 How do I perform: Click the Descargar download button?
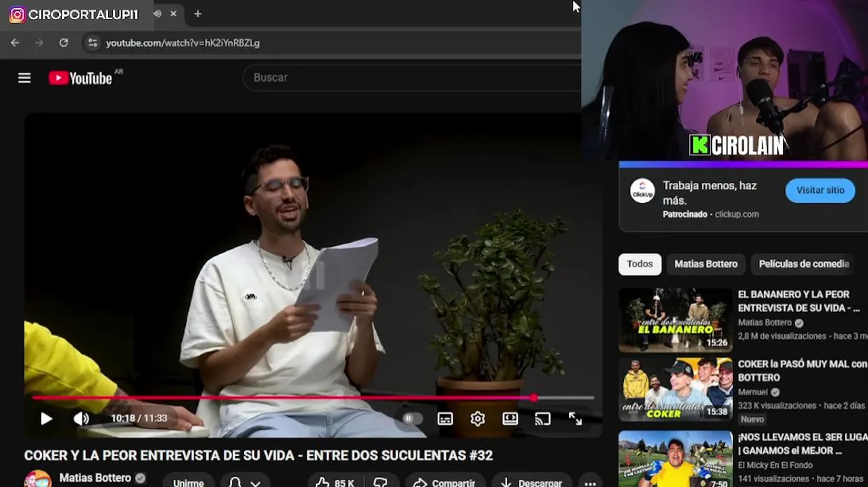[531, 482]
